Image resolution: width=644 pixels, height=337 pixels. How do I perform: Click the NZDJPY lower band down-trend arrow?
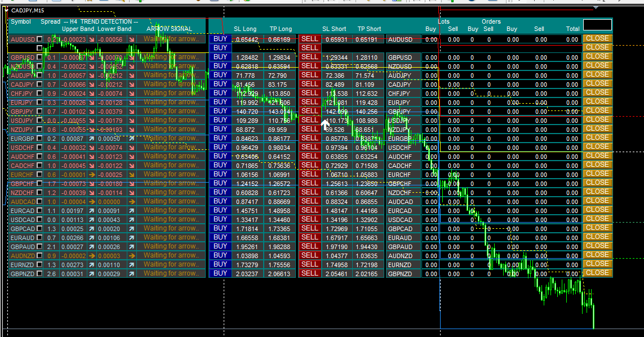[131, 130]
